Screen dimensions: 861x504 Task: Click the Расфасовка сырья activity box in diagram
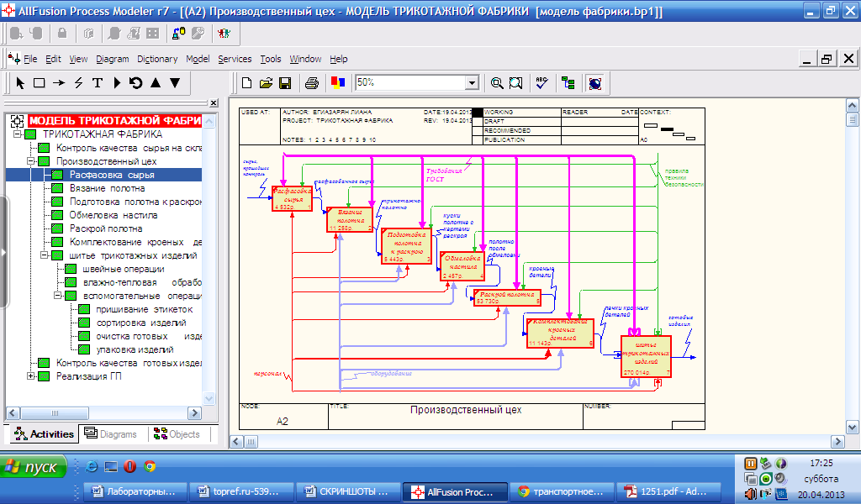pyautogui.click(x=292, y=198)
